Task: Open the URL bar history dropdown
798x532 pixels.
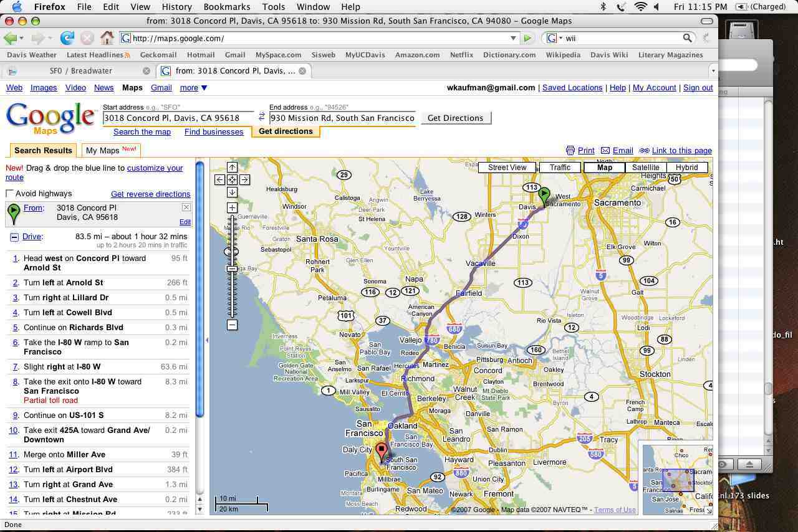Action: [513, 38]
